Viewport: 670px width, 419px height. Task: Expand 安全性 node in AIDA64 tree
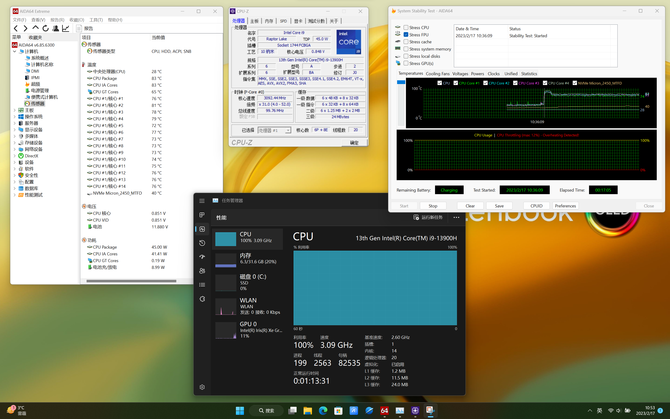[x=15, y=176]
